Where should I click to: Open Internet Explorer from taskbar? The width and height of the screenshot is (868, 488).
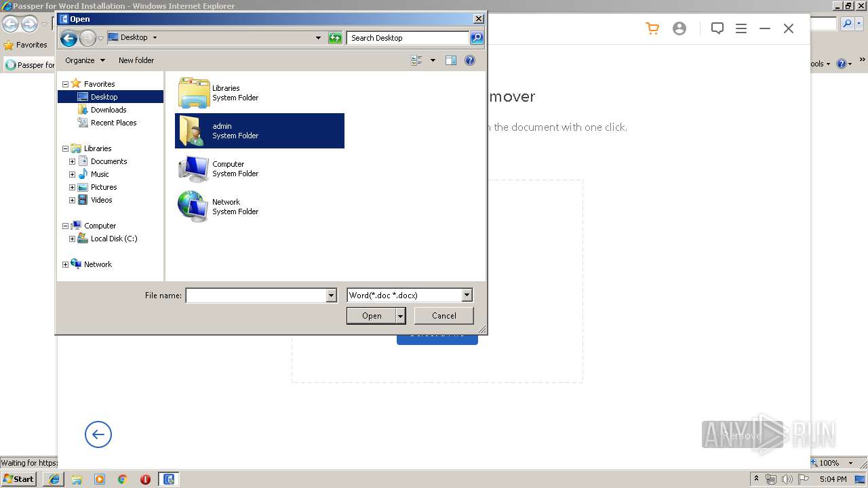[x=54, y=479]
